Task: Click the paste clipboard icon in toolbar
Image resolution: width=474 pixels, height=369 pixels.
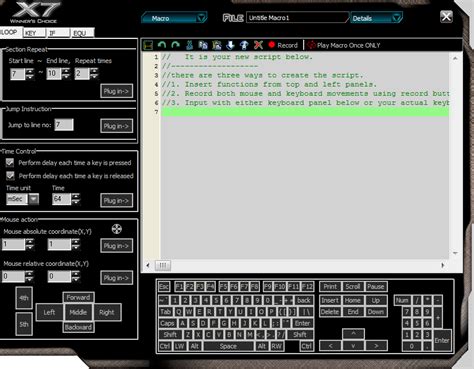Action: point(217,45)
